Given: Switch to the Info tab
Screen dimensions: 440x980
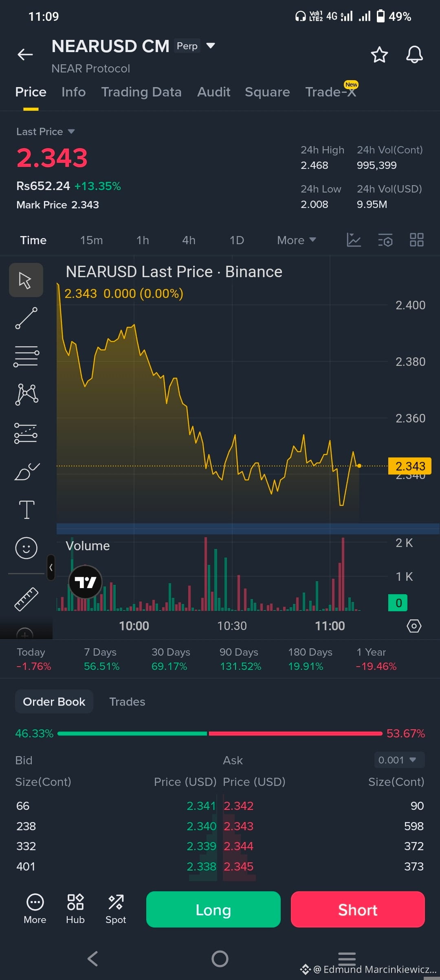Looking at the screenshot, I should click(74, 92).
